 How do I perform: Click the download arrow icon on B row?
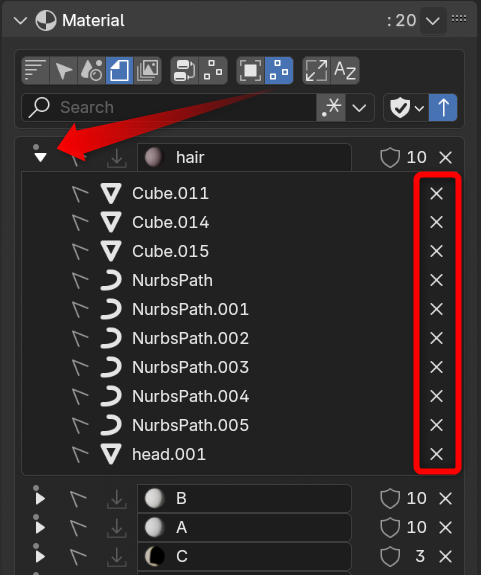click(117, 499)
